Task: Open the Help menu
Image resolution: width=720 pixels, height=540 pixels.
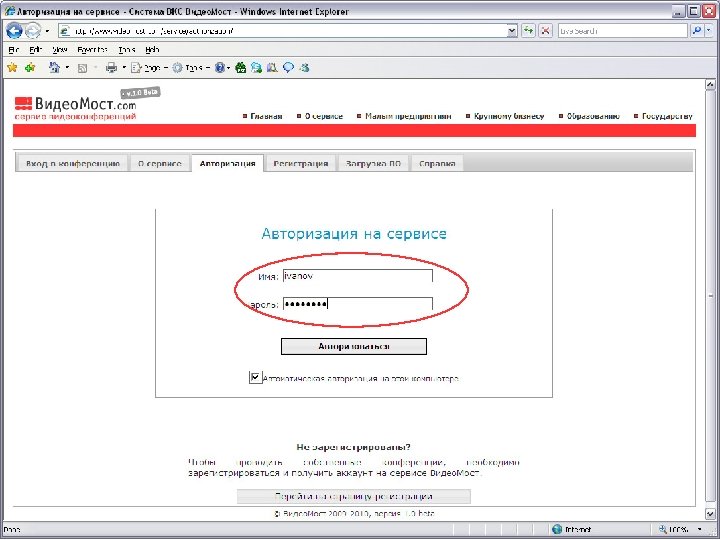Action: click(x=152, y=50)
